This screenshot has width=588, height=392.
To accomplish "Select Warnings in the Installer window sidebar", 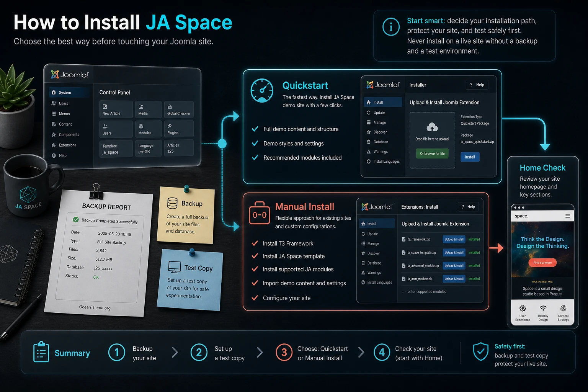I will point(377,152).
